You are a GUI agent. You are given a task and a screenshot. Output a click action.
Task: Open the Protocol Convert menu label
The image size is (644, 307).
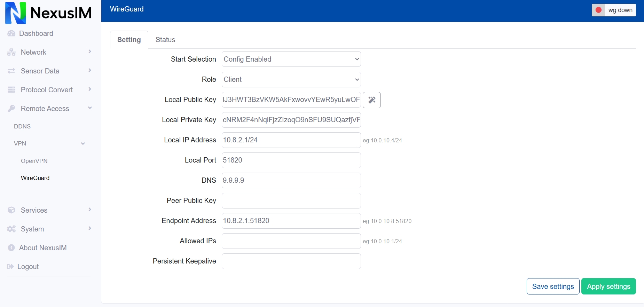click(47, 90)
